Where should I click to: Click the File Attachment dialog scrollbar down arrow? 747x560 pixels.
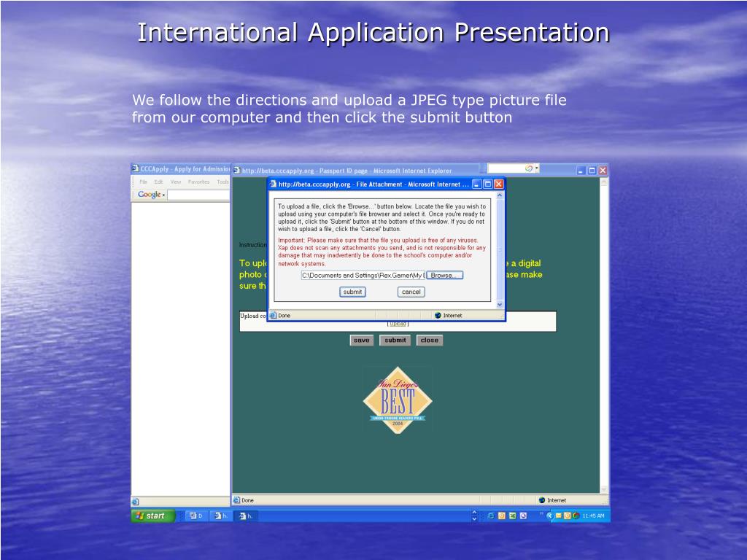(500, 304)
